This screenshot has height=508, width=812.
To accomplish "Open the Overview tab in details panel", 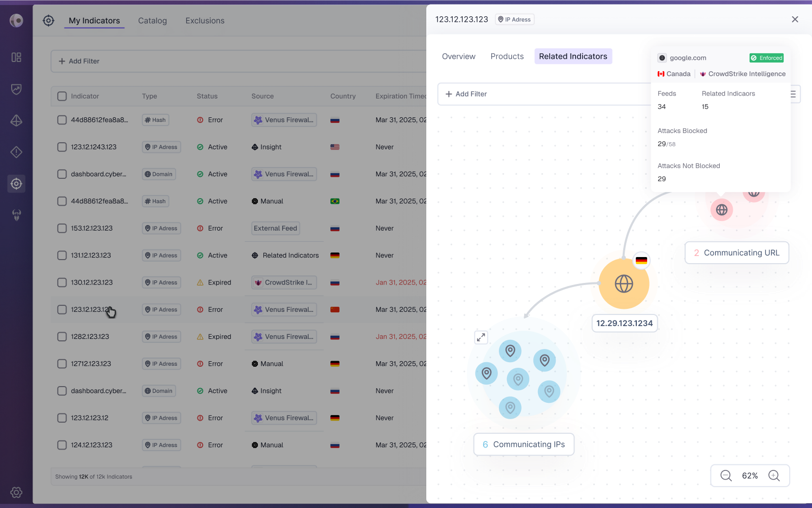I will 459,56.
